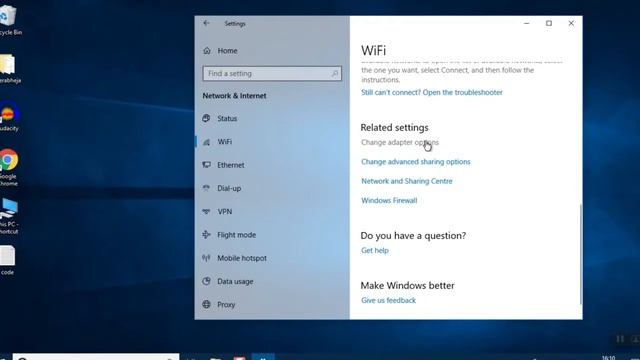Open the code file on desktop
This screenshot has height=360, width=640.
[7, 260]
